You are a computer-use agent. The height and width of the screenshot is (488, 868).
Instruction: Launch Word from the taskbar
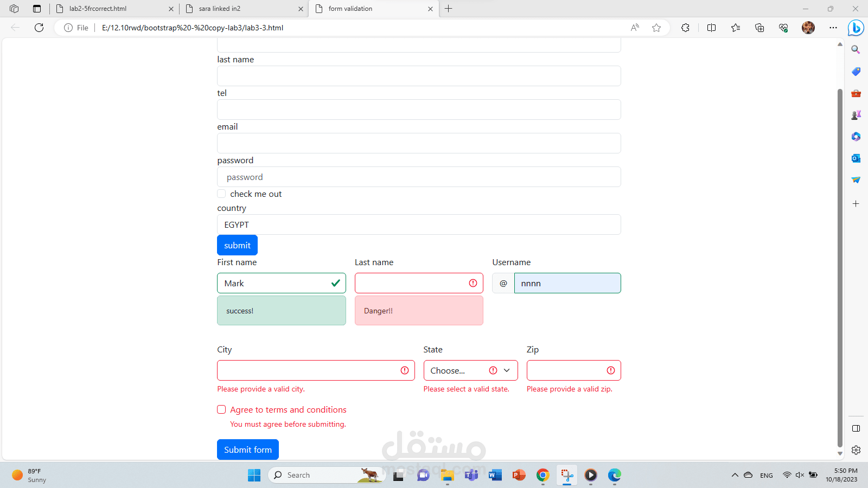tap(495, 475)
